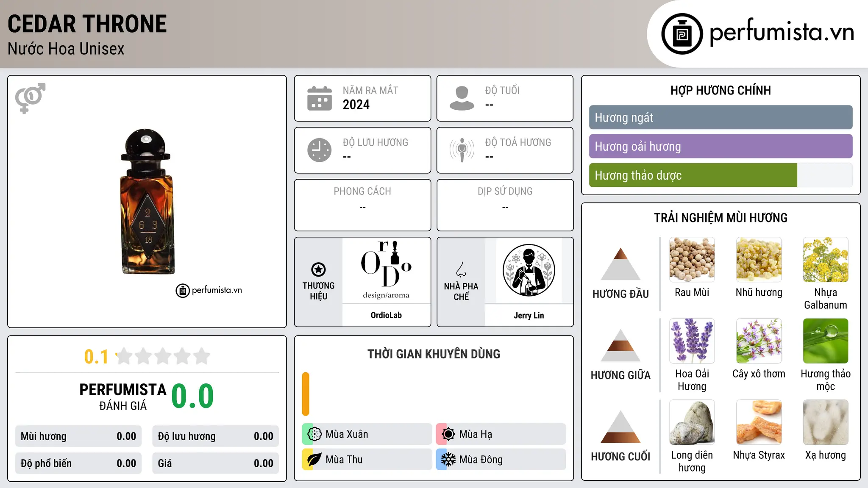Select the Hương thảo mộc note image
This screenshot has width=868, height=488.
(x=826, y=341)
